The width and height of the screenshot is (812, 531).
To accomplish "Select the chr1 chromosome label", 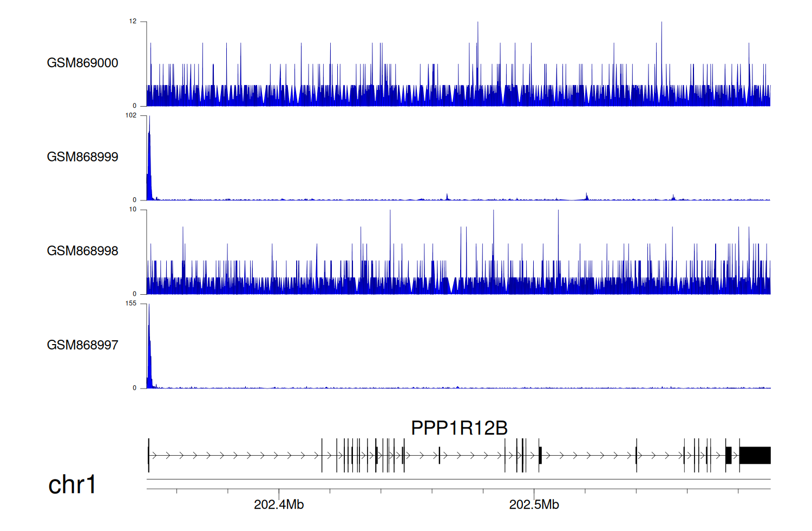I will click(x=72, y=484).
